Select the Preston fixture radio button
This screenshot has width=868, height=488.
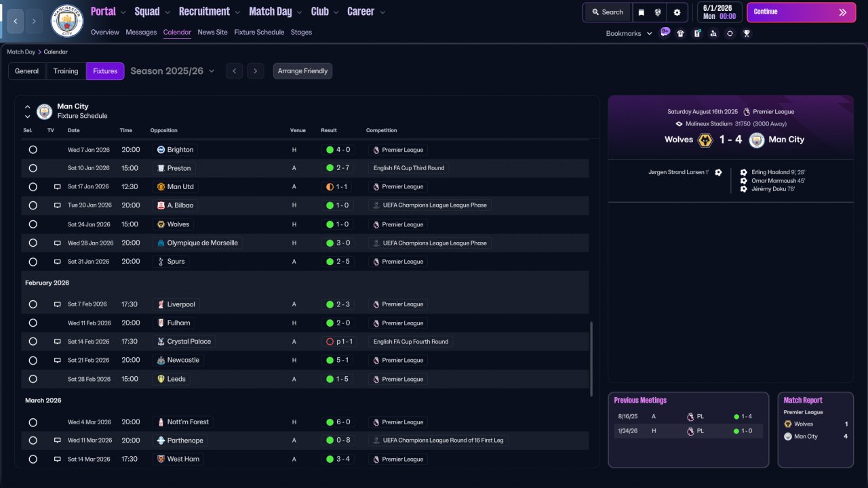click(33, 168)
